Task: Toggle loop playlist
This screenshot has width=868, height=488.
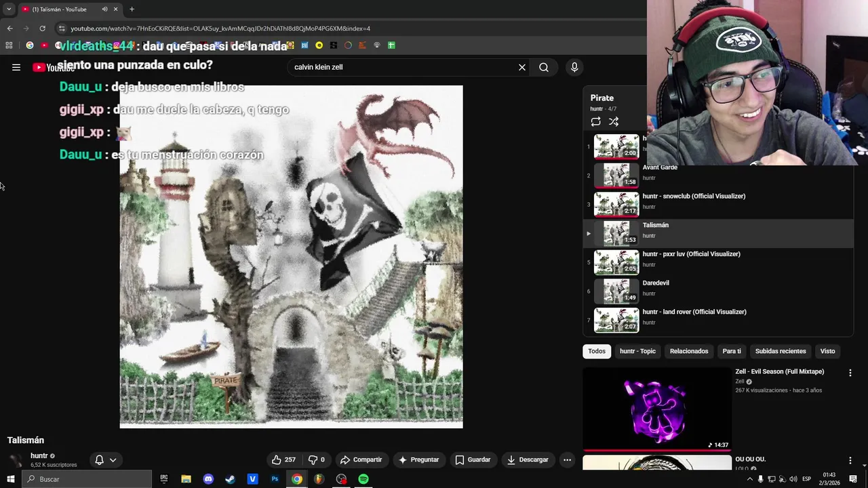Action: [595, 122]
